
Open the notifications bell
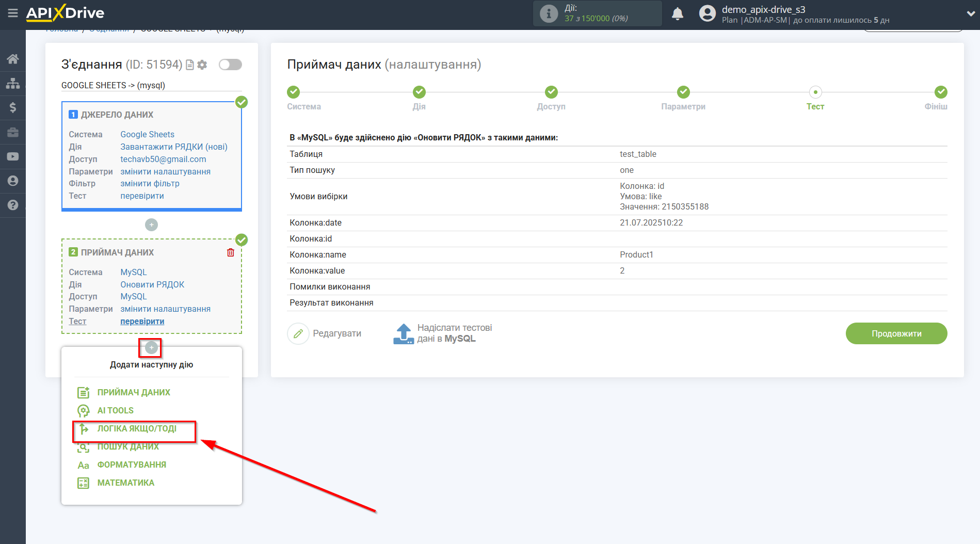(x=678, y=13)
